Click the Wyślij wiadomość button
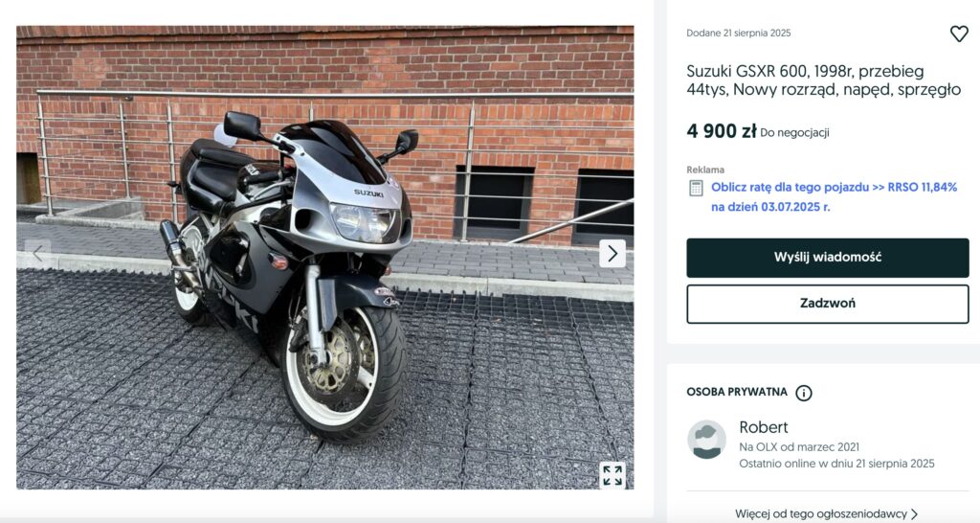The width and height of the screenshot is (980, 523). tap(828, 257)
